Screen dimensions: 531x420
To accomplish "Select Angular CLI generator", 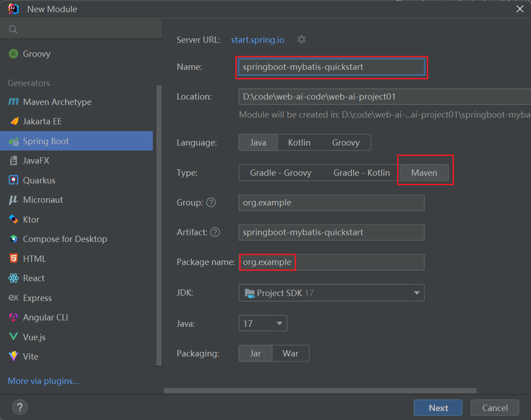I will click(77, 317).
